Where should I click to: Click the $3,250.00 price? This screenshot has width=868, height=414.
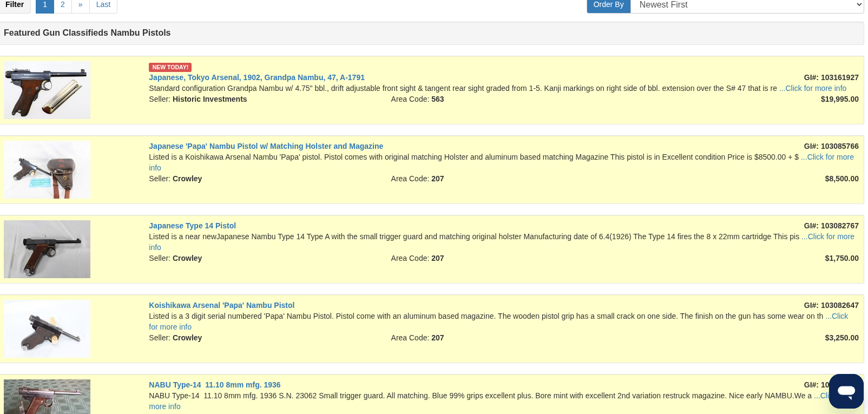tap(841, 338)
